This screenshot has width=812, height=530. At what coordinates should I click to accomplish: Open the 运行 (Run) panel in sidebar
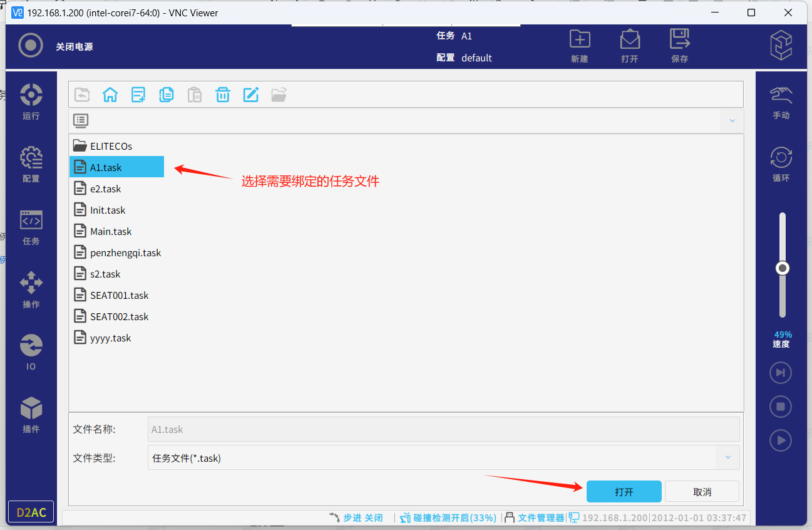31,101
